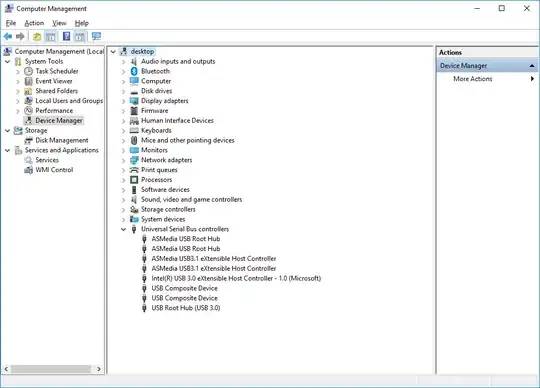Click the left pane horizontal scrollbar

51,369
